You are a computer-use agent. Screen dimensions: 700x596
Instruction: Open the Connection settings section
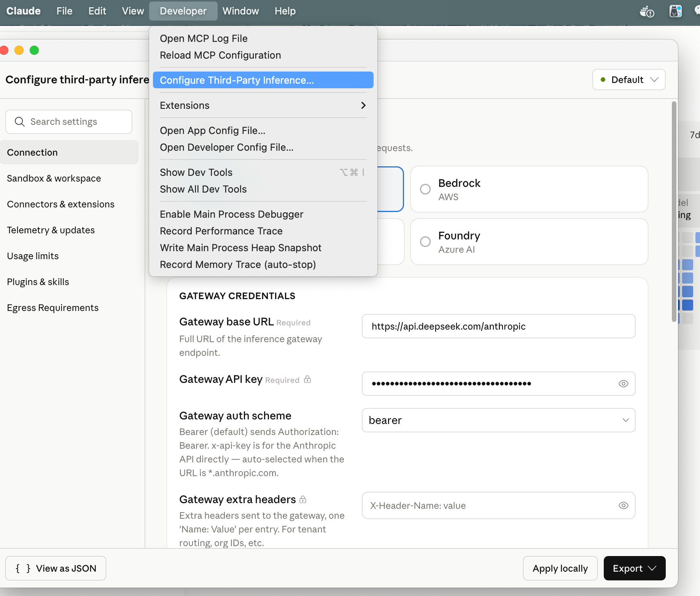69,152
